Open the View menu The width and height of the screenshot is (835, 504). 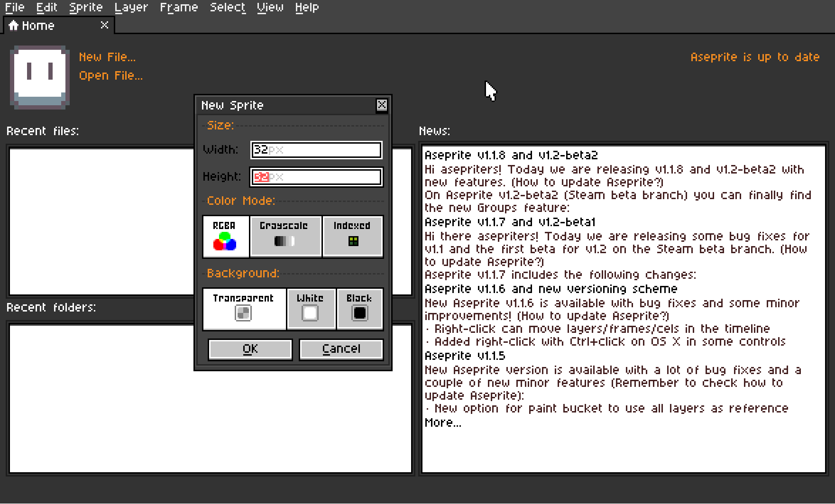tap(270, 8)
